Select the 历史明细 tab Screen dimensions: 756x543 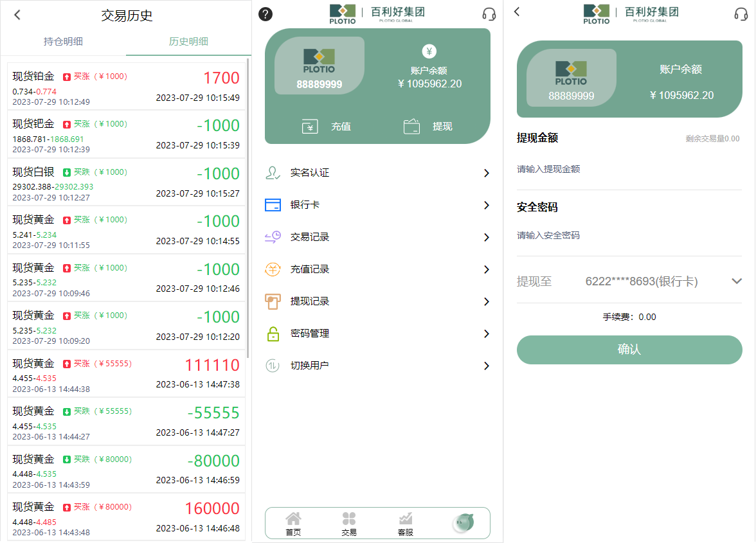tap(189, 40)
